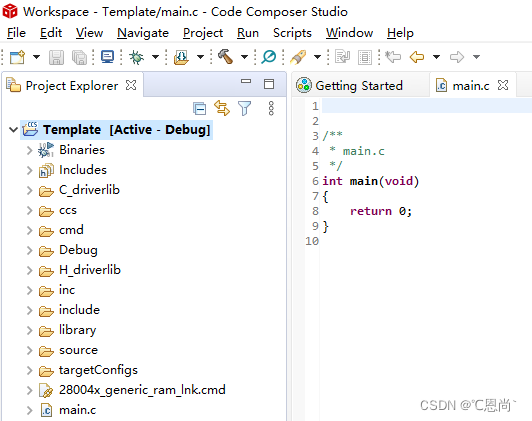Select main.c in Project Explorer tree
Image resolution: width=532 pixels, height=421 pixels.
(77, 410)
